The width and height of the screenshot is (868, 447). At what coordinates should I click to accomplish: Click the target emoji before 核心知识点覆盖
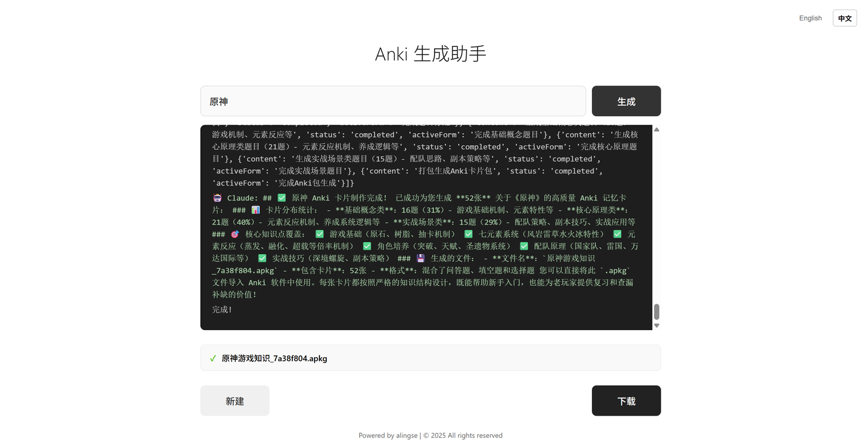pyautogui.click(x=234, y=234)
